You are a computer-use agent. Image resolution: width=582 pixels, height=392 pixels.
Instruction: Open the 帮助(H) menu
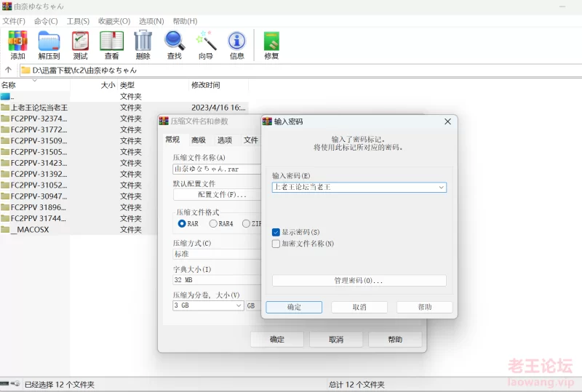[185, 21]
